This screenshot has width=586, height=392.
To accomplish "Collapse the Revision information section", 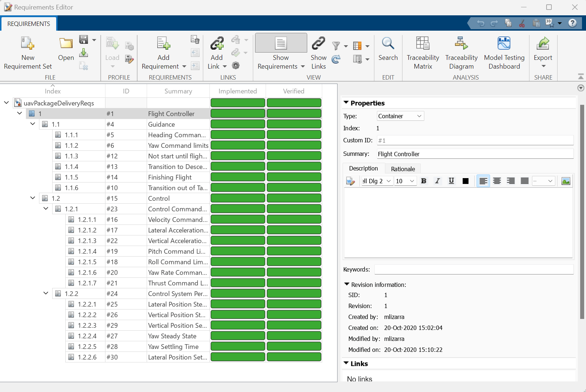I will tap(346, 284).
